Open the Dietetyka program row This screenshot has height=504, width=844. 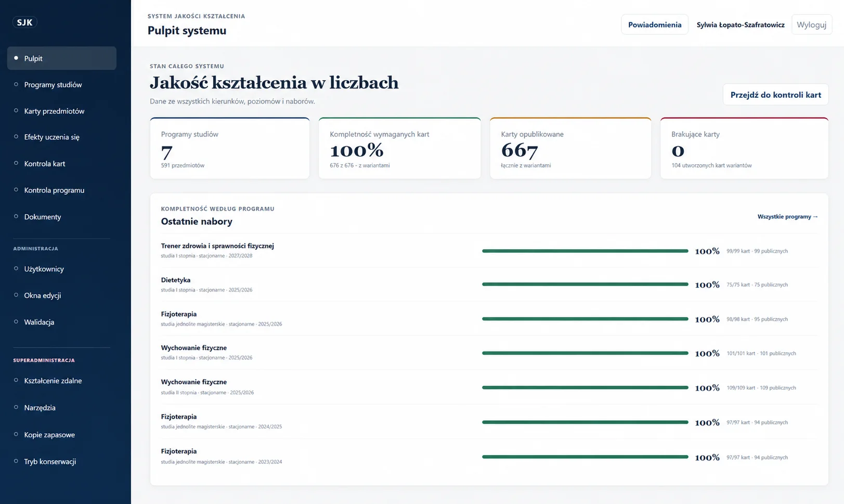(489, 285)
